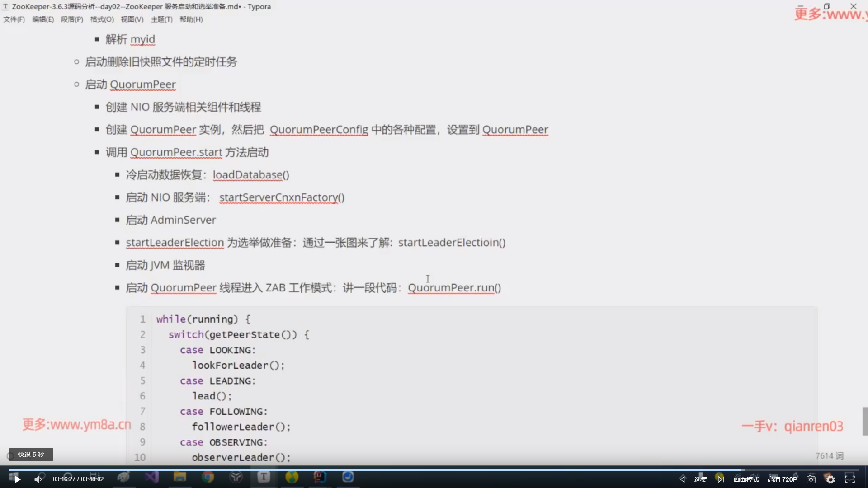Open the 格式(O) menu

point(102,19)
